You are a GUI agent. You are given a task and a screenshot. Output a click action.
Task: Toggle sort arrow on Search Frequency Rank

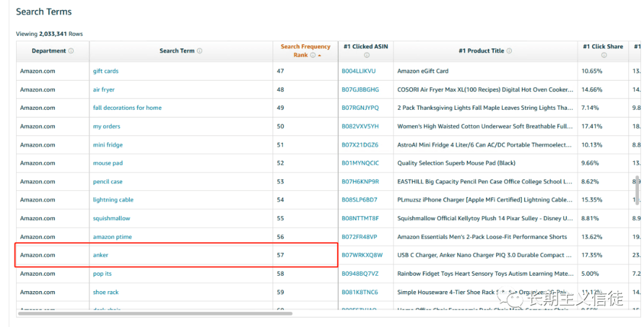point(320,55)
